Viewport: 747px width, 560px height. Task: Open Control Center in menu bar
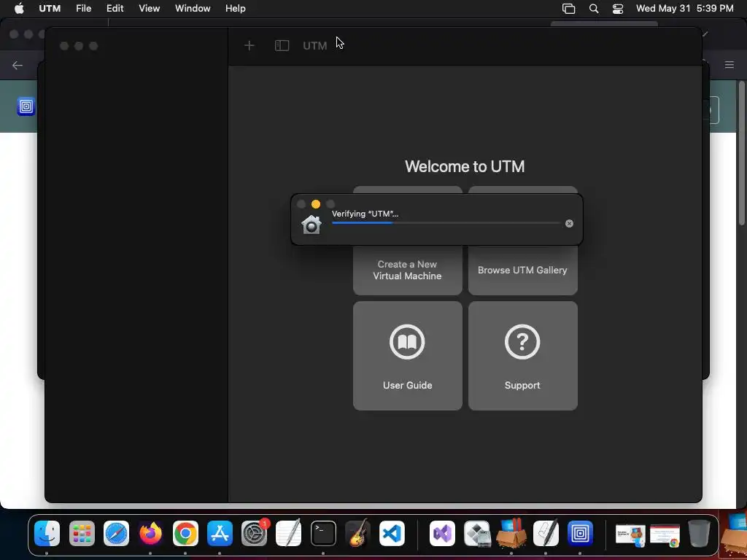[x=618, y=9]
